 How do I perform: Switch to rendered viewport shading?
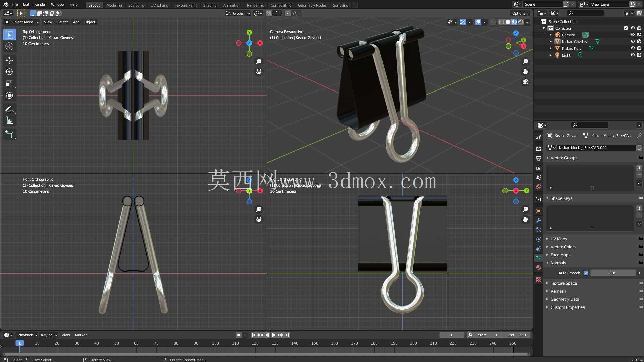tap(521, 22)
